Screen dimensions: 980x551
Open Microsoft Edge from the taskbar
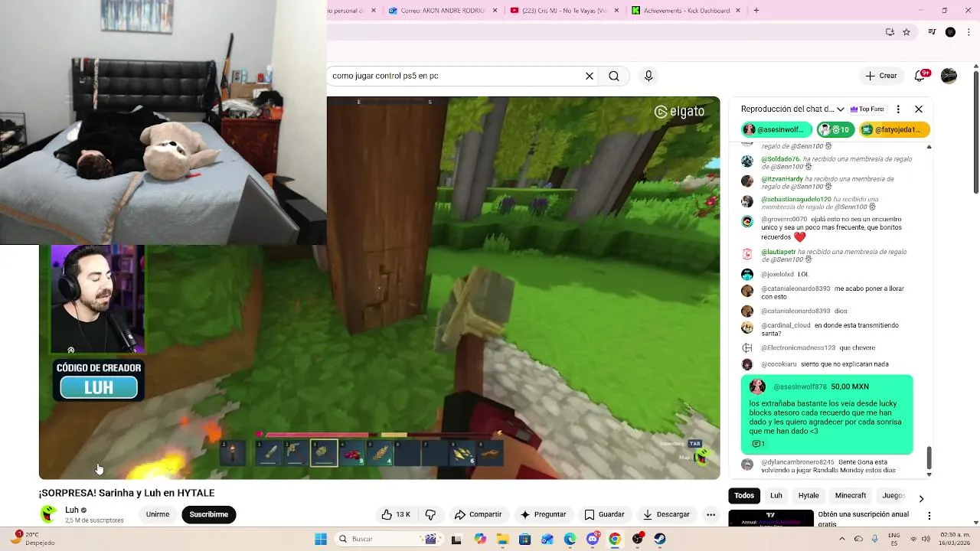click(570, 539)
